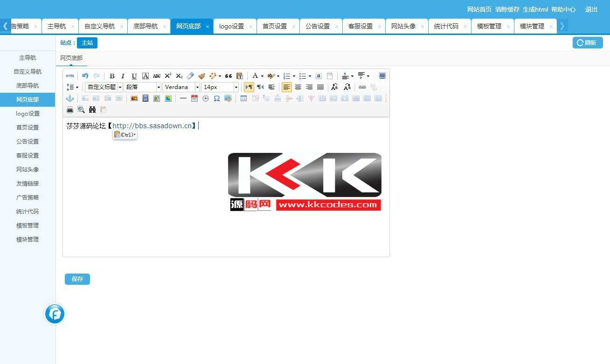
Task: Open special characters via the Omega icon
Action: tap(217, 98)
